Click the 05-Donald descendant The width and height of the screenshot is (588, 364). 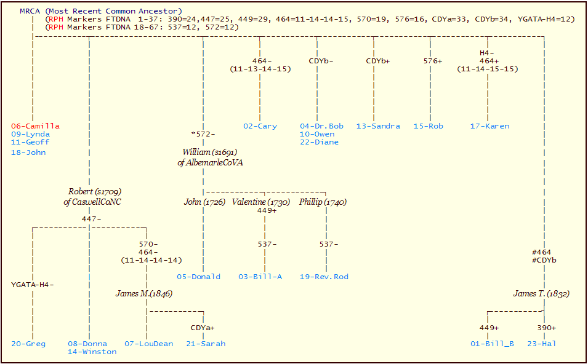[x=199, y=277]
